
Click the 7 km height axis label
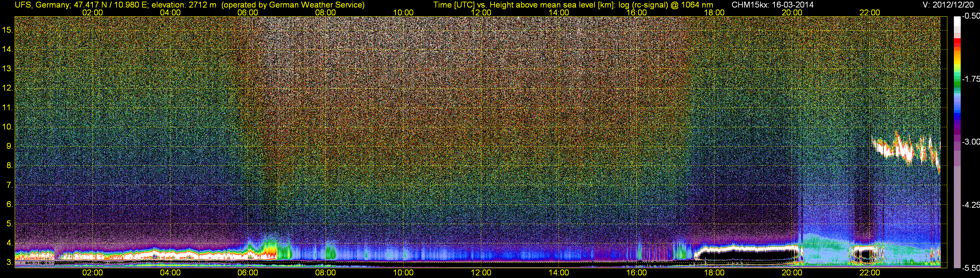pyautogui.click(x=9, y=185)
